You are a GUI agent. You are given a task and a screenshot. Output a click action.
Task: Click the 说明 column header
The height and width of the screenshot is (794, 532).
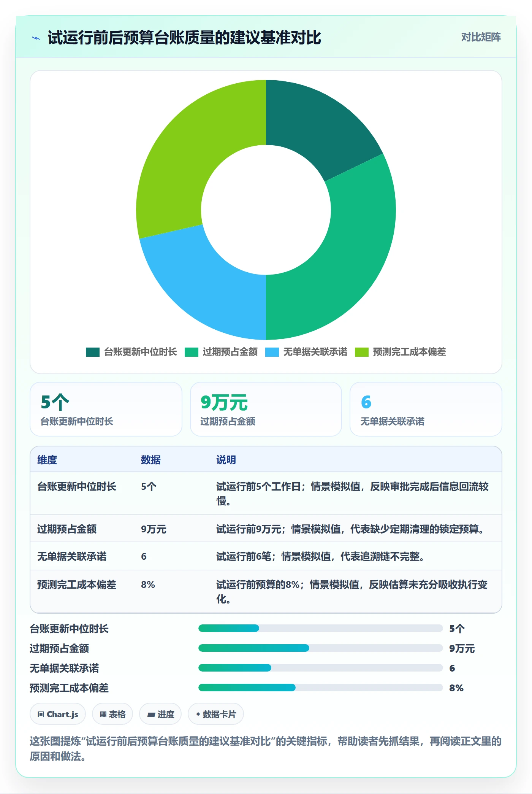point(226,460)
